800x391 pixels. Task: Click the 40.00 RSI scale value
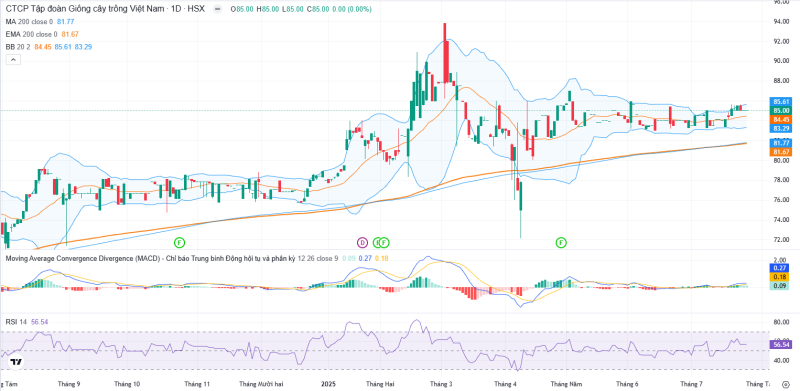pos(781,360)
